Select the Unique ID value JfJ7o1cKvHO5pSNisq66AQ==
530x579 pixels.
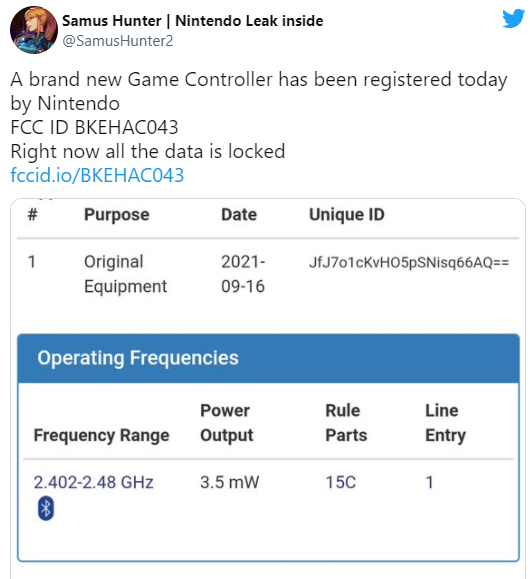click(409, 263)
